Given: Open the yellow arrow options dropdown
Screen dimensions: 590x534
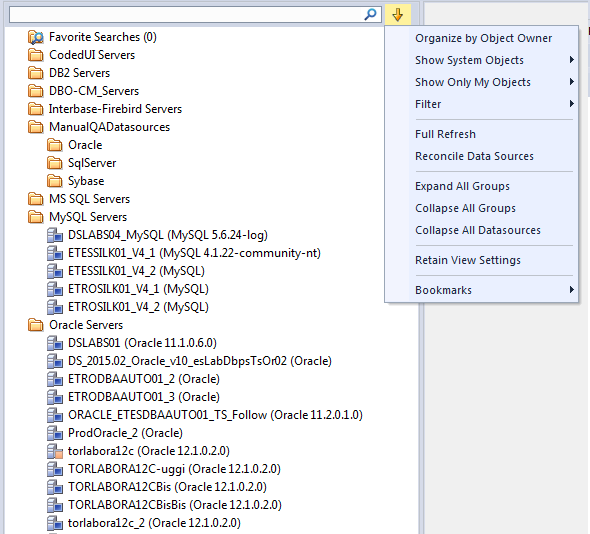Looking at the screenshot, I should [x=397, y=15].
